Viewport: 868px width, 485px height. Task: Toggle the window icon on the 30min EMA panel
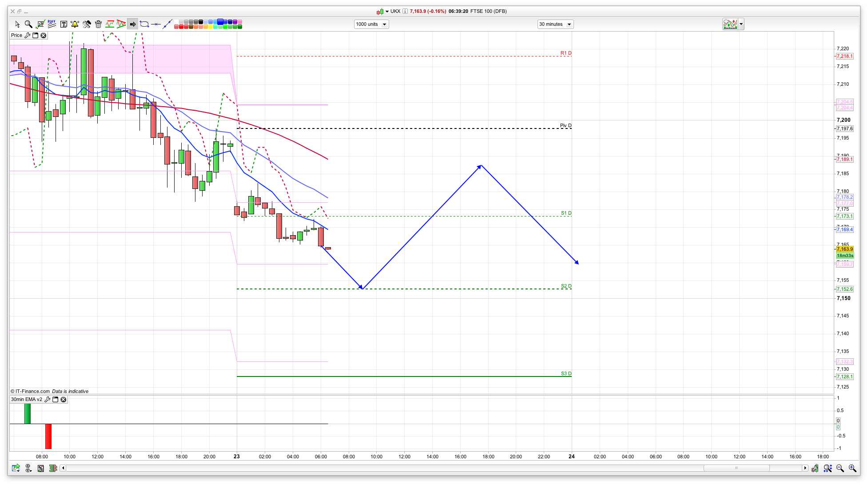(x=56, y=400)
